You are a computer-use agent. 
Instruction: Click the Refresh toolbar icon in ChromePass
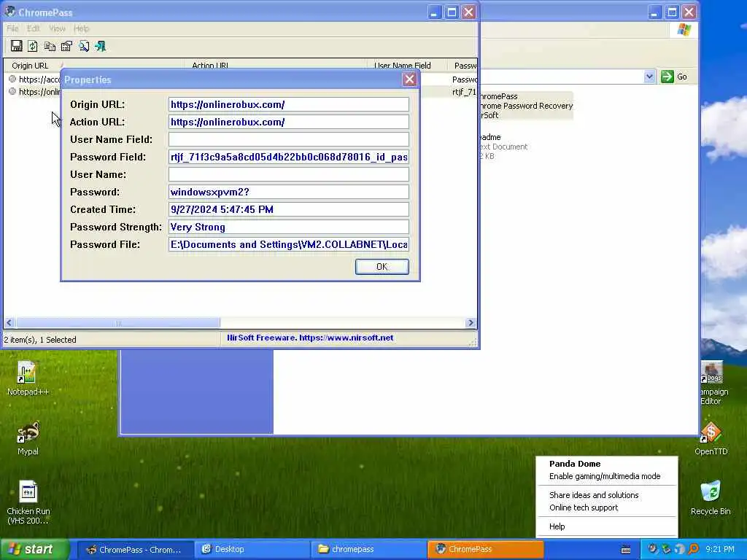tap(33, 46)
